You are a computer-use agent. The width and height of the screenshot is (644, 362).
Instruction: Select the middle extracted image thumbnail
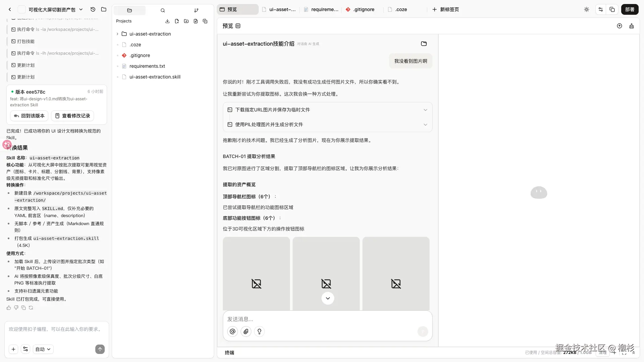pos(326,273)
